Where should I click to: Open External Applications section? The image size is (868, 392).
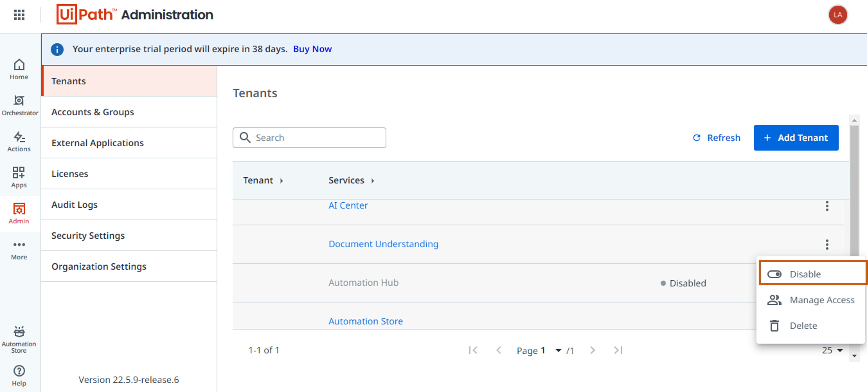(x=129, y=143)
